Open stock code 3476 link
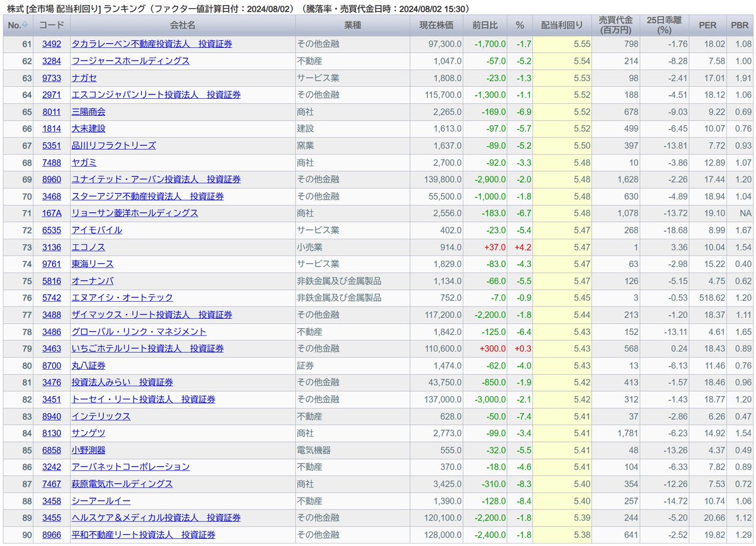Screen dimensions: 756x546 [x=52, y=382]
